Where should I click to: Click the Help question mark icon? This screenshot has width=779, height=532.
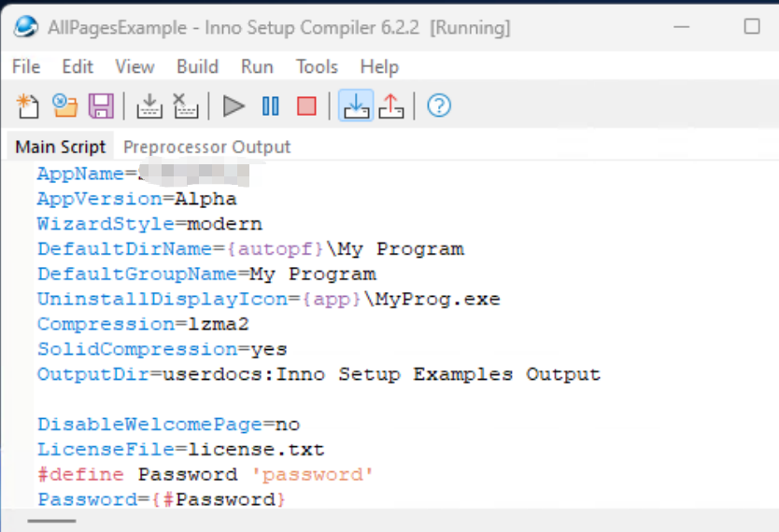(439, 105)
